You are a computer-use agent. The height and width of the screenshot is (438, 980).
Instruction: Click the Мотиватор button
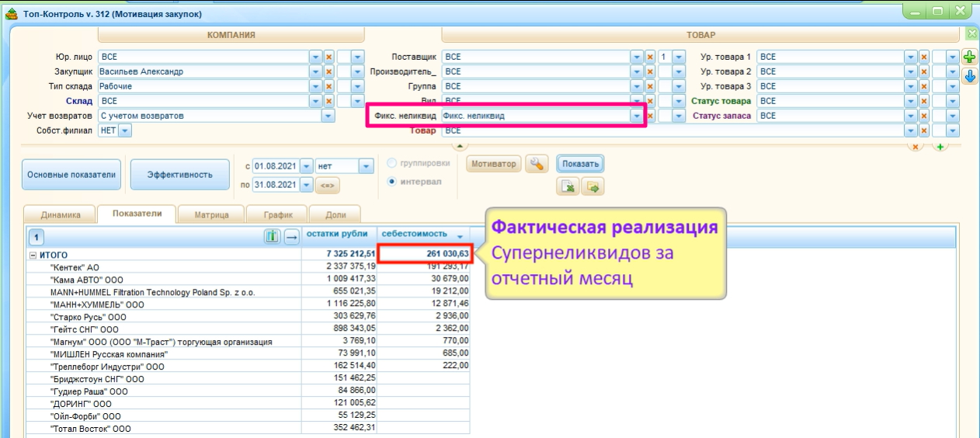pos(494,164)
